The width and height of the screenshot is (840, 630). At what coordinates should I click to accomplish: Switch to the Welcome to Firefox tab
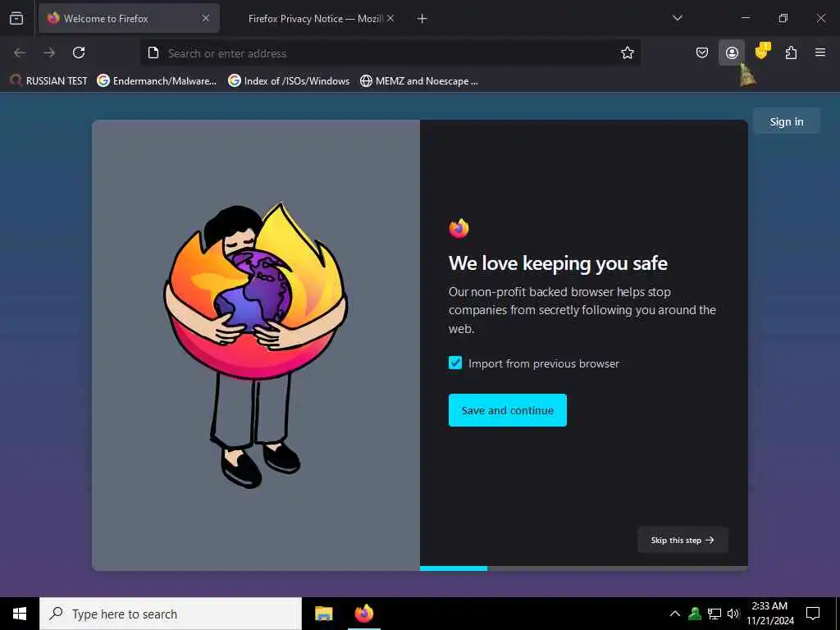point(129,18)
